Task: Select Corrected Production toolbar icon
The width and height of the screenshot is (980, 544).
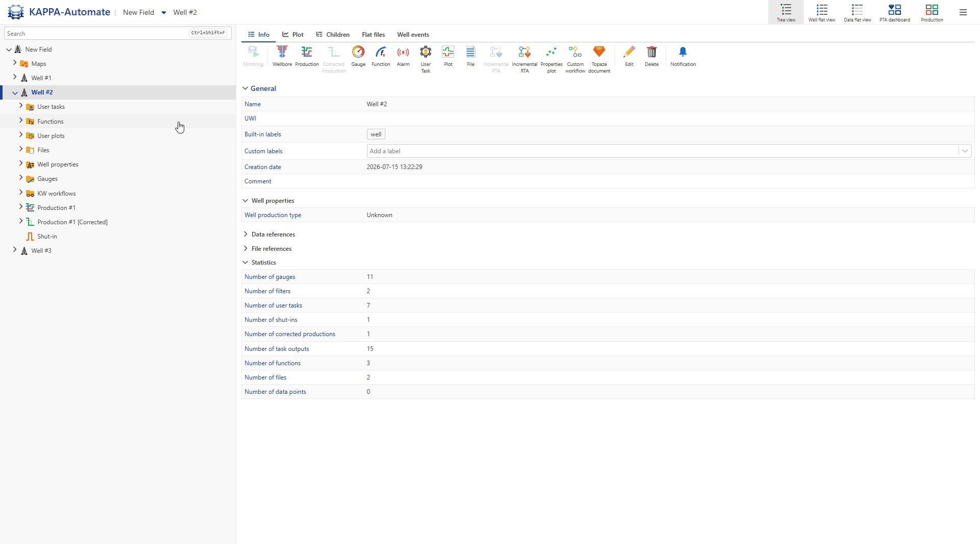Action: coord(333,59)
